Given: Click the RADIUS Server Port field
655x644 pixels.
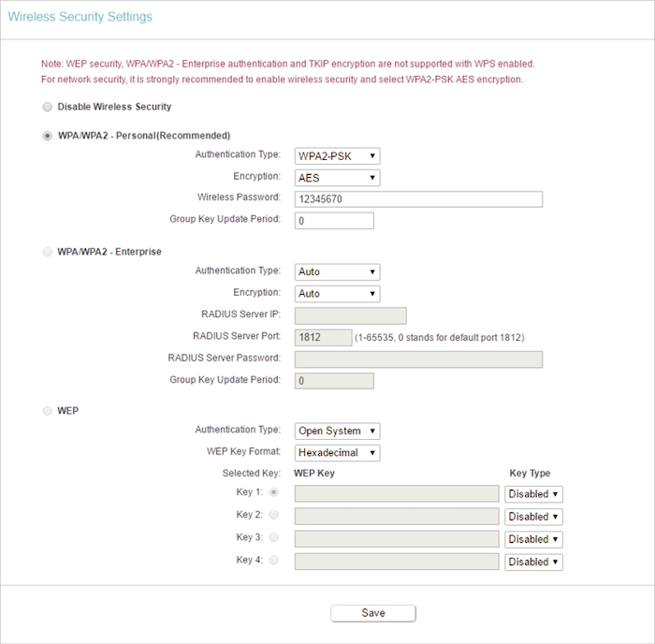Looking at the screenshot, I should (324, 337).
